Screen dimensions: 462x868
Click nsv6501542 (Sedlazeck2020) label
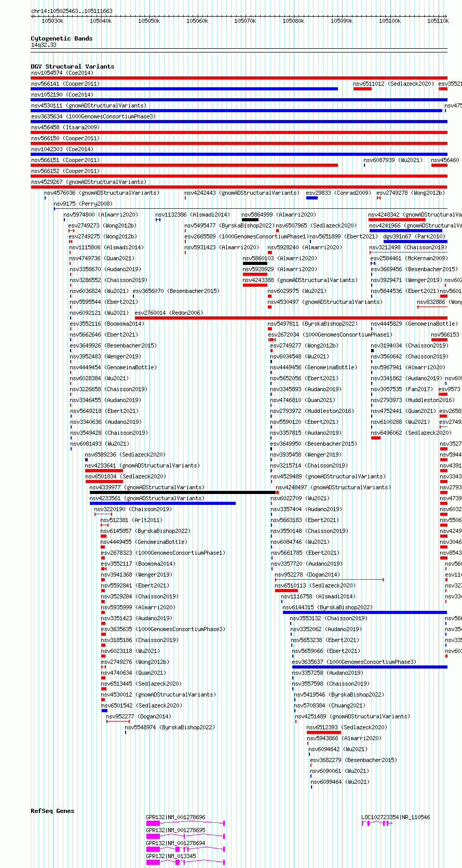(142, 705)
